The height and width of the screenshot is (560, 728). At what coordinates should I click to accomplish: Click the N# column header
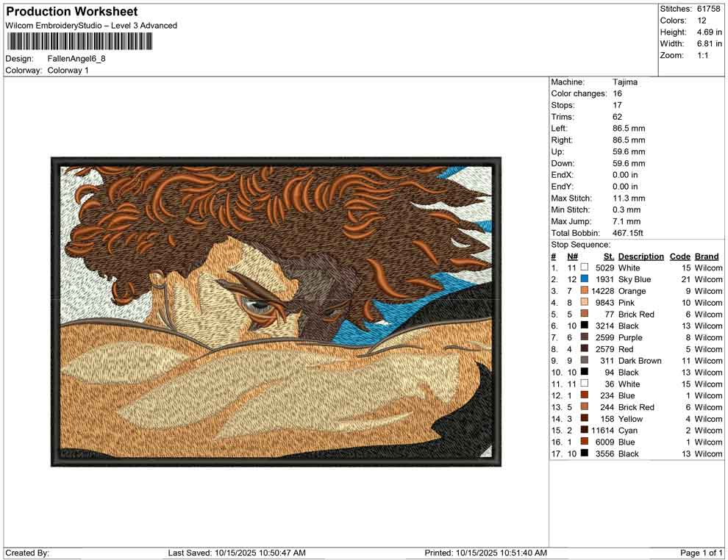[572, 256]
